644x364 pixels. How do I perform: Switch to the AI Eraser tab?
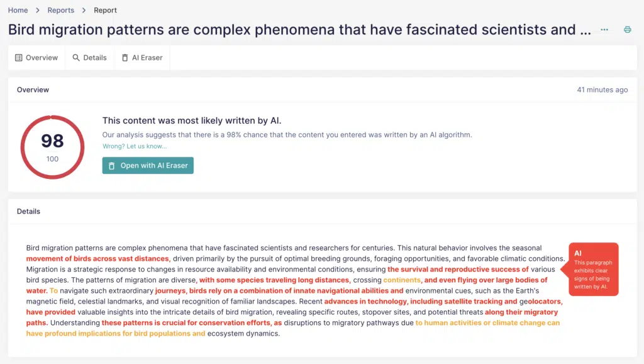point(142,57)
